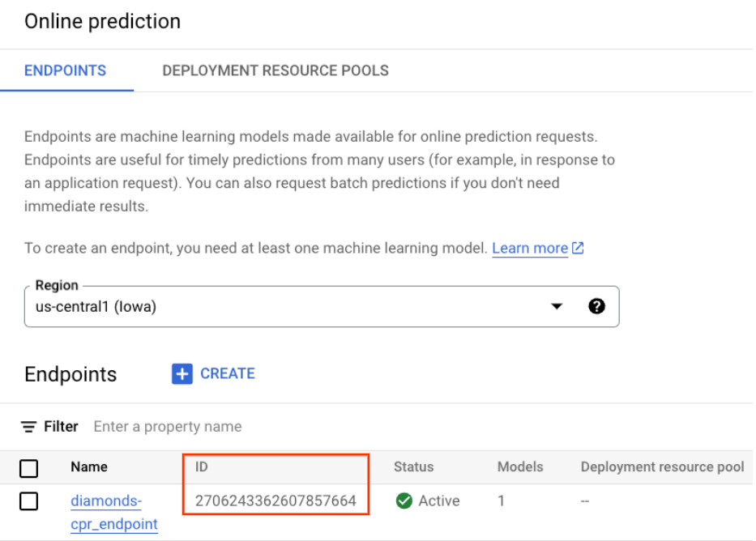This screenshot has height=541, width=756.
Task: Expand the Region dropdown arrow
Action: click(x=557, y=306)
